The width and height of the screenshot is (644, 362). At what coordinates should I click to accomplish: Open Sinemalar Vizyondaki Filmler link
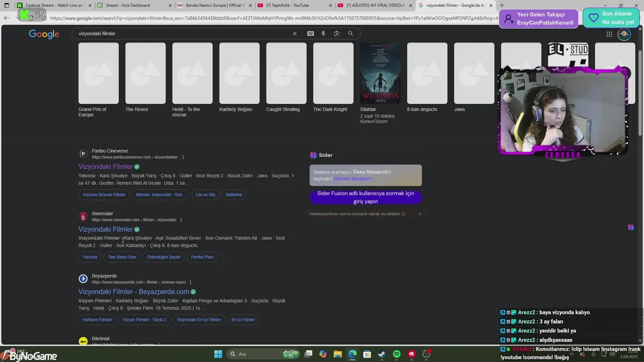click(x=106, y=229)
